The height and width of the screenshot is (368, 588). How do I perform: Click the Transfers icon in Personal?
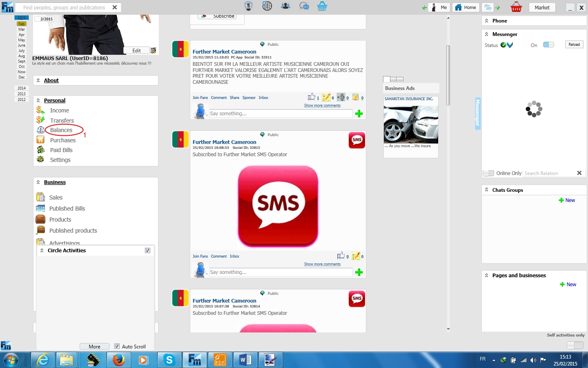tap(40, 120)
